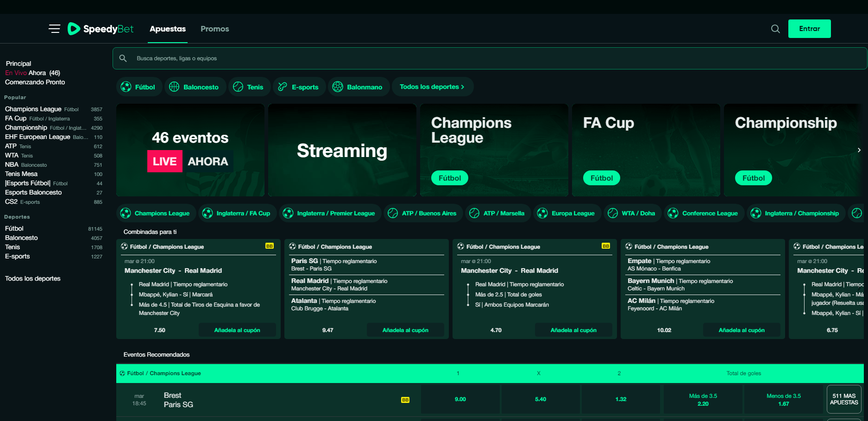
Task: Open CS2 E-sports in sidebar
Action: point(54,202)
